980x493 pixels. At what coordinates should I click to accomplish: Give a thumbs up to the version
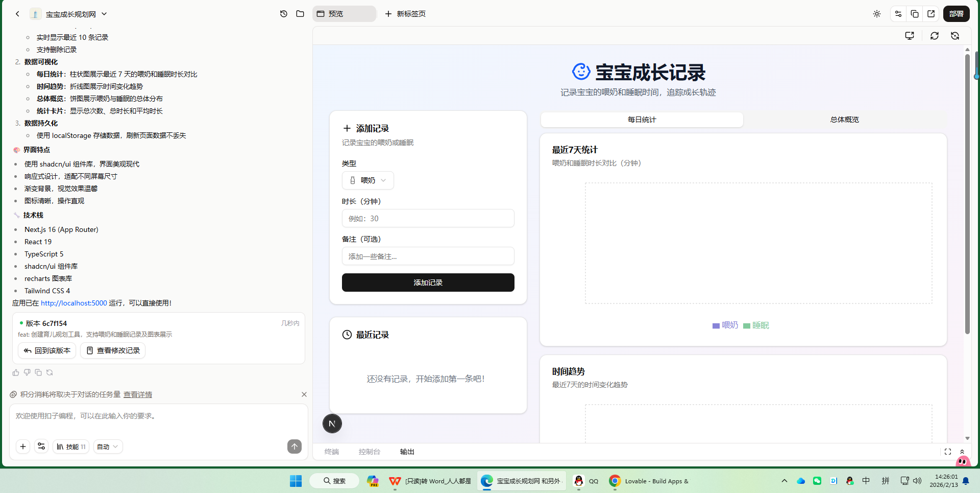15,372
